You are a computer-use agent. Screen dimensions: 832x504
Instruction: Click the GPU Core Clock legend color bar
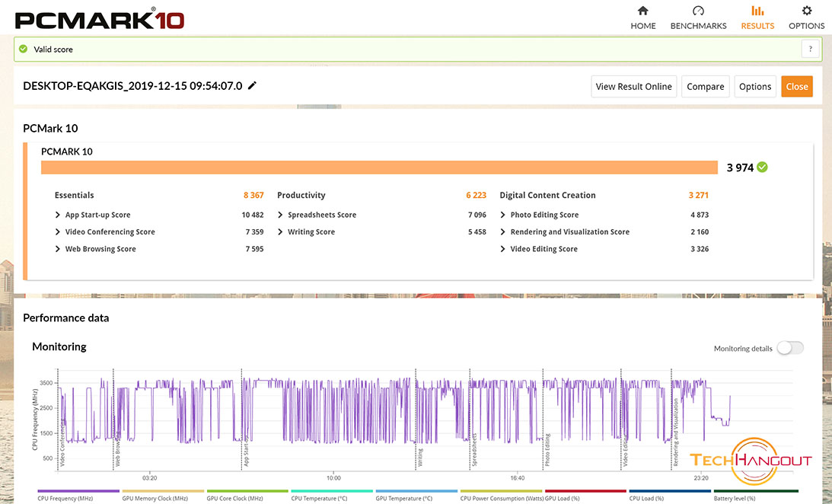[x=247, y=491]
